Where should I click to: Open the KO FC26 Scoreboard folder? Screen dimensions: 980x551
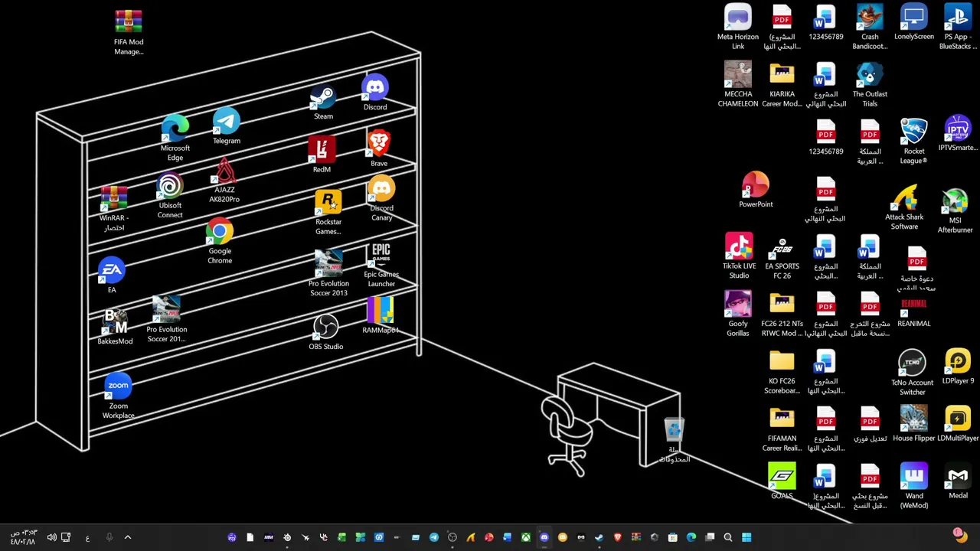click(782, 372)
